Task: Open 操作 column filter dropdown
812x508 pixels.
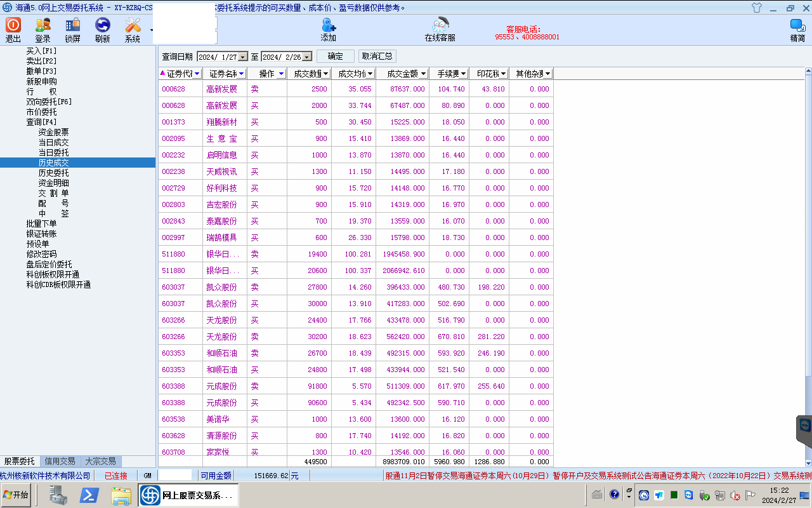Action: (281, 74)
